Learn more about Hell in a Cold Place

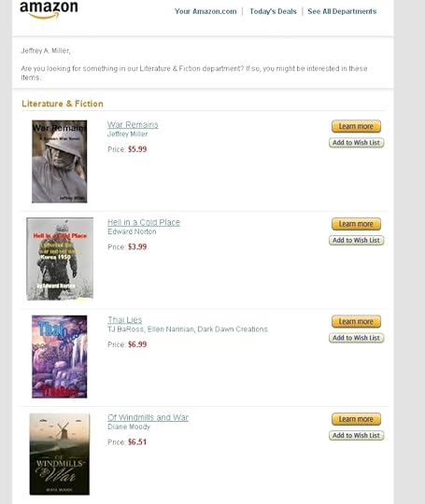coord(356,224)
